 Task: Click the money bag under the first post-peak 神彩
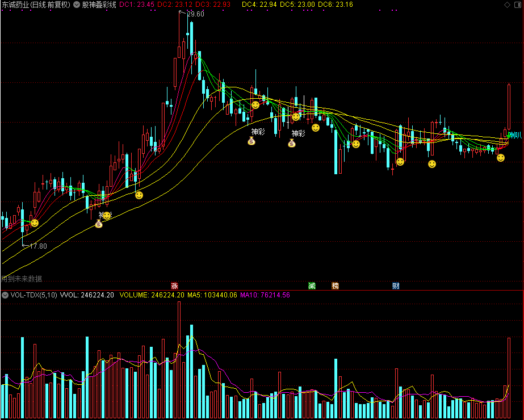[x=251, y=141]
